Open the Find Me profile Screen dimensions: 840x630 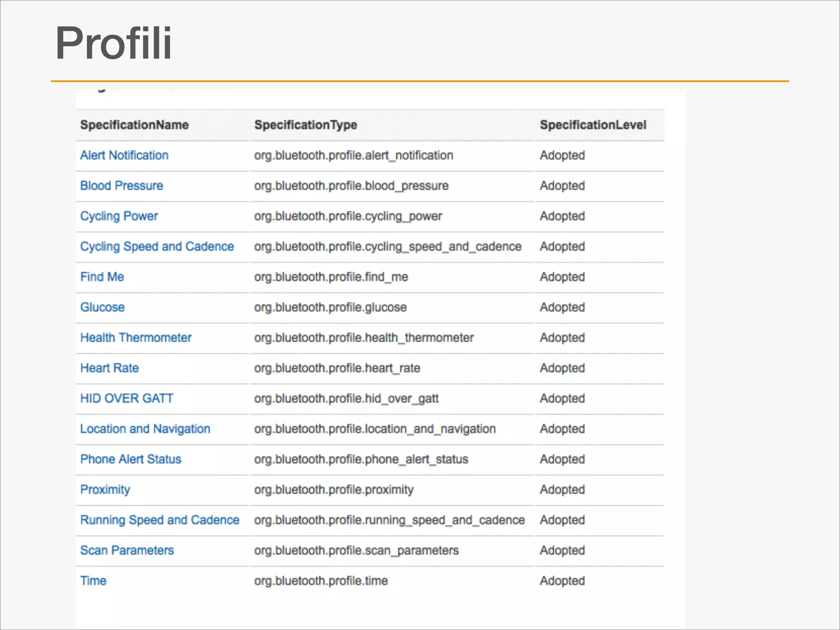[102, 277]
